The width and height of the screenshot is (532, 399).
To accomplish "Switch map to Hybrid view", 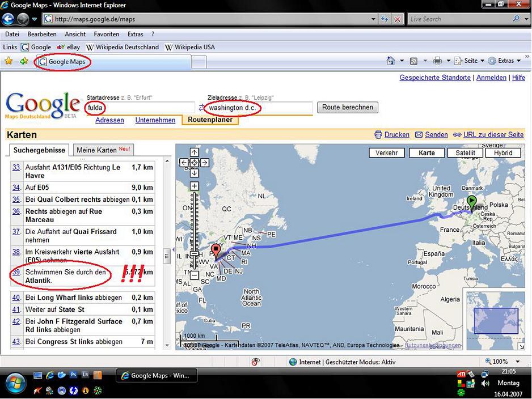I will click(x=503, y=153).
